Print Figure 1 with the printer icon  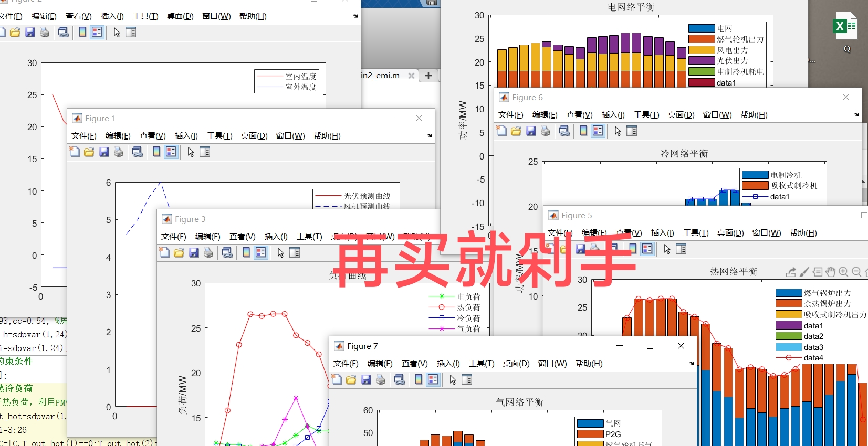pyautogui.click(x=119, y=152)
